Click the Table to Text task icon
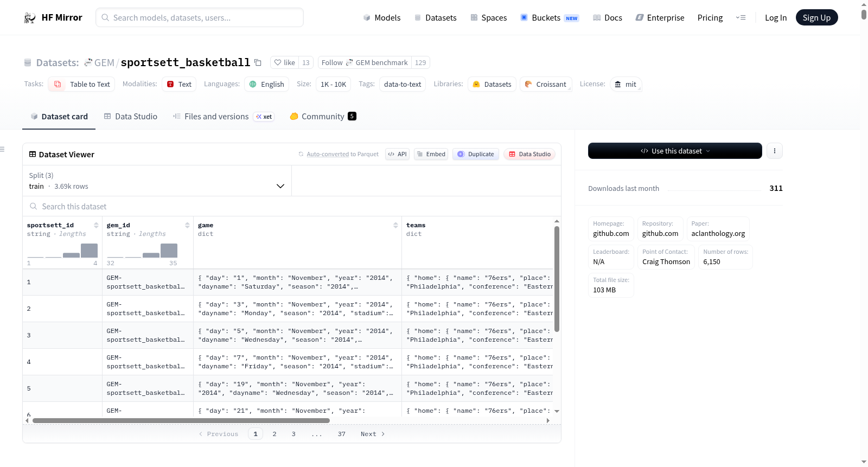The width and height of the screenshot is (868, 467). coord(58,84)
